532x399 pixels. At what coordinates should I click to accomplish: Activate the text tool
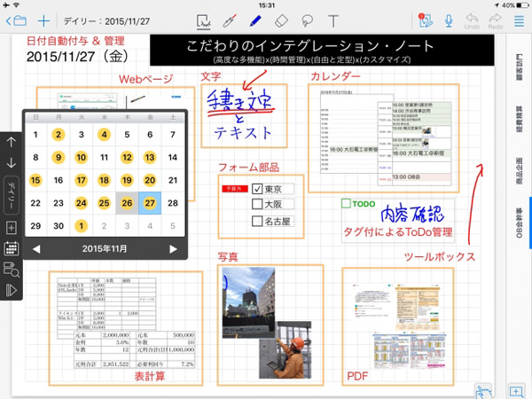point(334,20)
